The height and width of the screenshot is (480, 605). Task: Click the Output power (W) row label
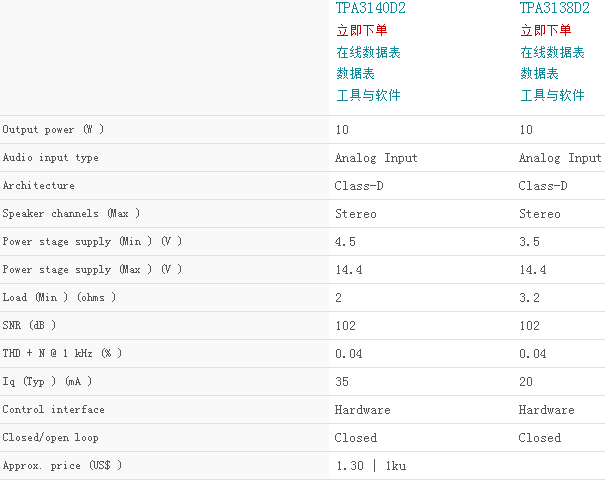(x=53, y=130)
